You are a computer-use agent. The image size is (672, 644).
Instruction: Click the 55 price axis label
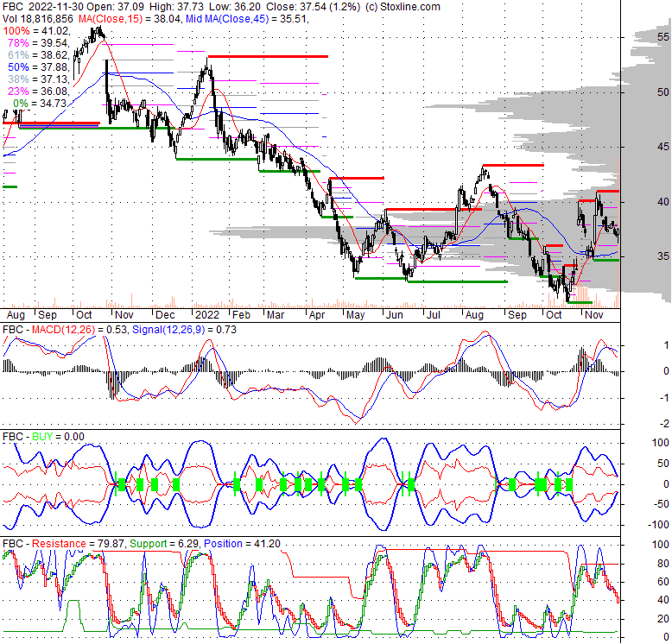click(x=663, y=37)
